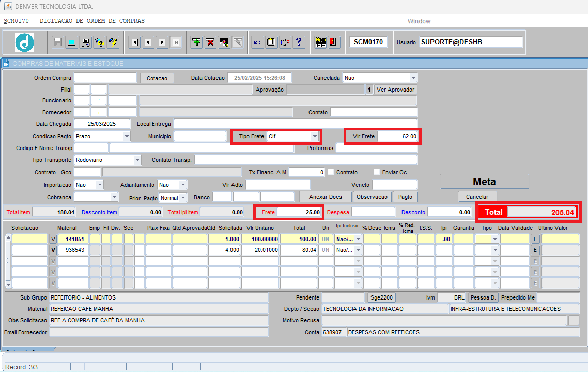Click the Pessoa D. button

pyautogui.click(x=484, y=297)
